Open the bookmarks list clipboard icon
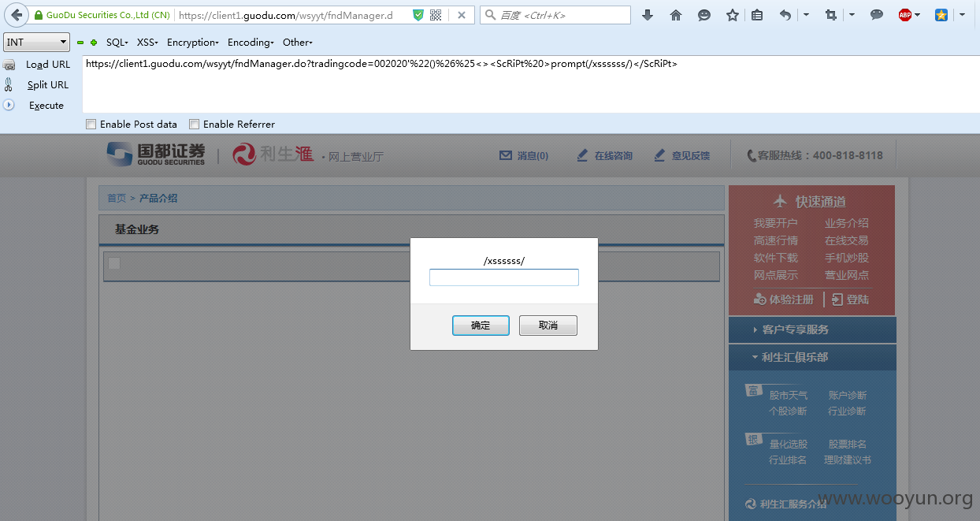This screenshot has height=521, width=980. pyautogui.click(x=757, y=15)
